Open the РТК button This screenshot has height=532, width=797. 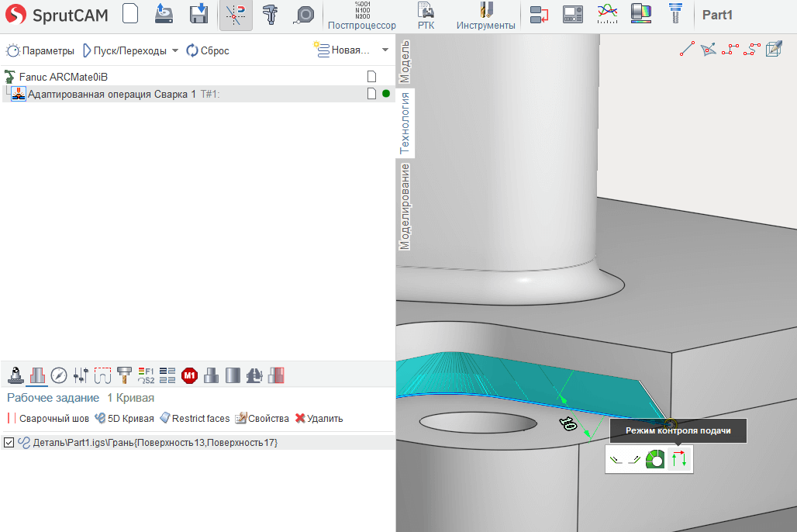[426, 16]
